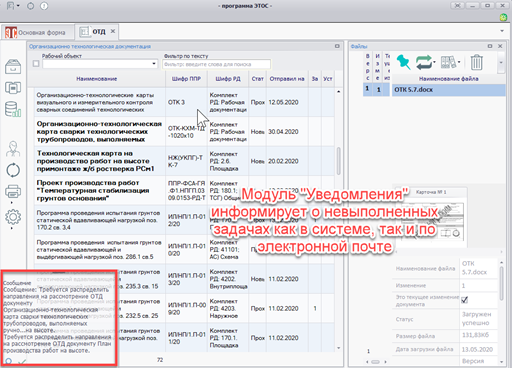Click the trash bin delete icon

476,62
